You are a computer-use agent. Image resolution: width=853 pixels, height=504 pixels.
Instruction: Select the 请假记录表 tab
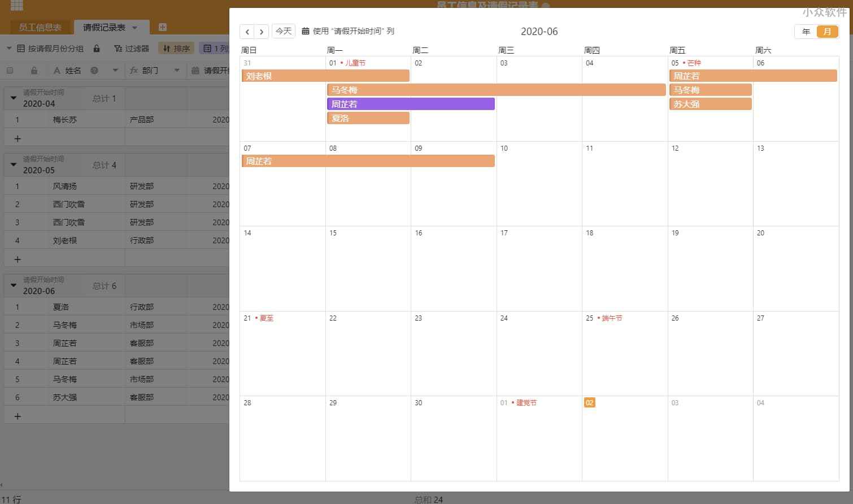105,27
